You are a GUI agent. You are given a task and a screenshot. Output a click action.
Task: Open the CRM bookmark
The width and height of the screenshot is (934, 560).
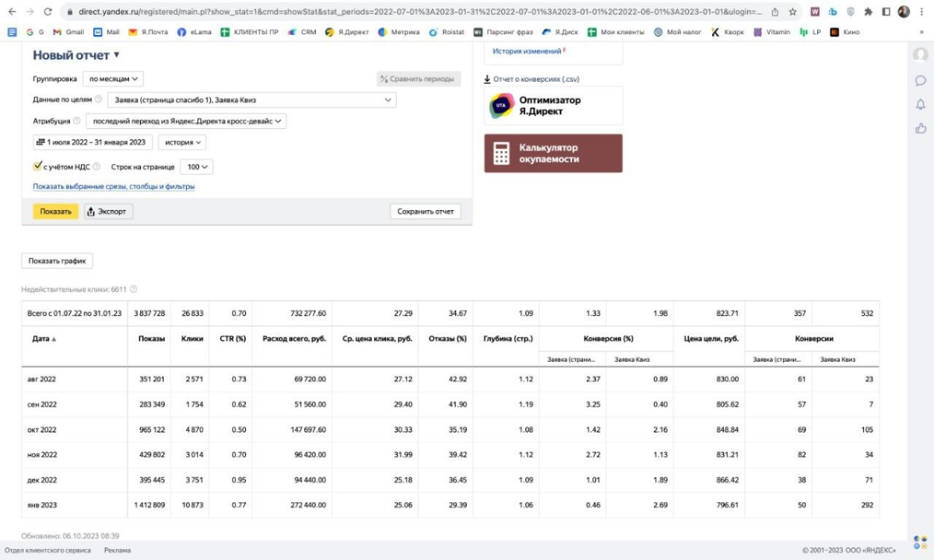coord(302,32)
